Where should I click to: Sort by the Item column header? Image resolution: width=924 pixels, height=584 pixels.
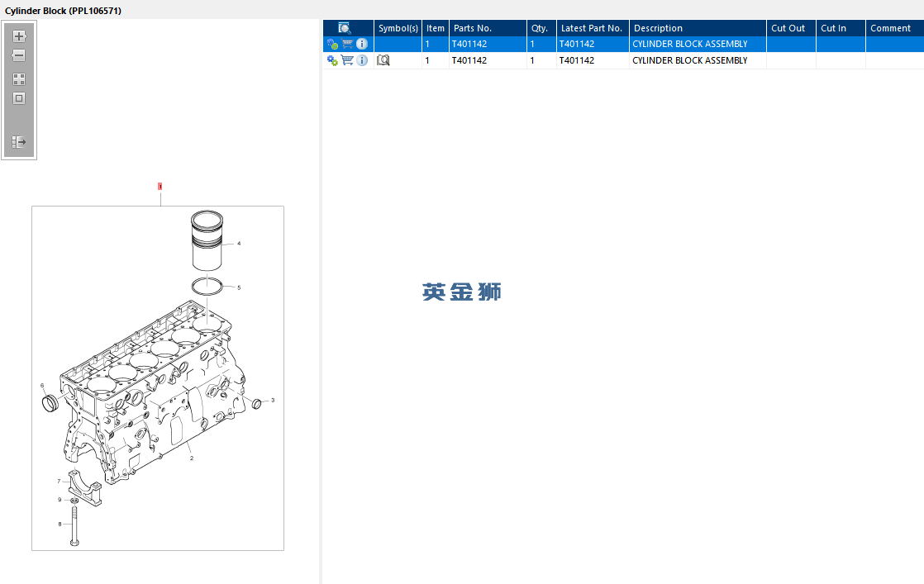click(436, 28)
